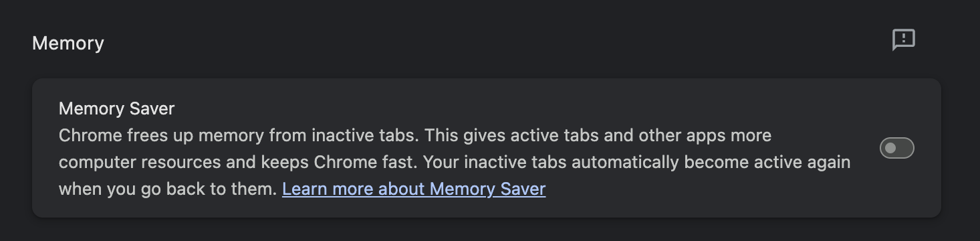Click the text 'Chrome frees up memory from inactive tabs'
The height and width of the screenshot is (241, 980).
(238, 135)
